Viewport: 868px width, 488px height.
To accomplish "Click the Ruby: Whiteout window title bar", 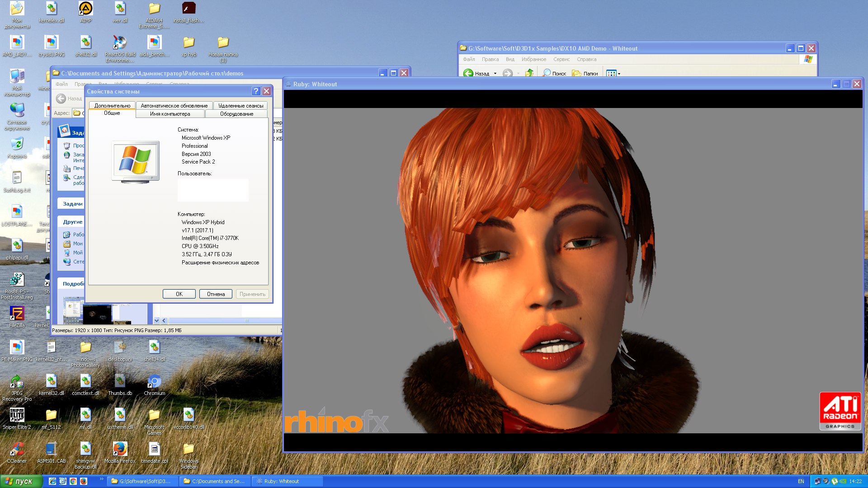I will 556,84.
